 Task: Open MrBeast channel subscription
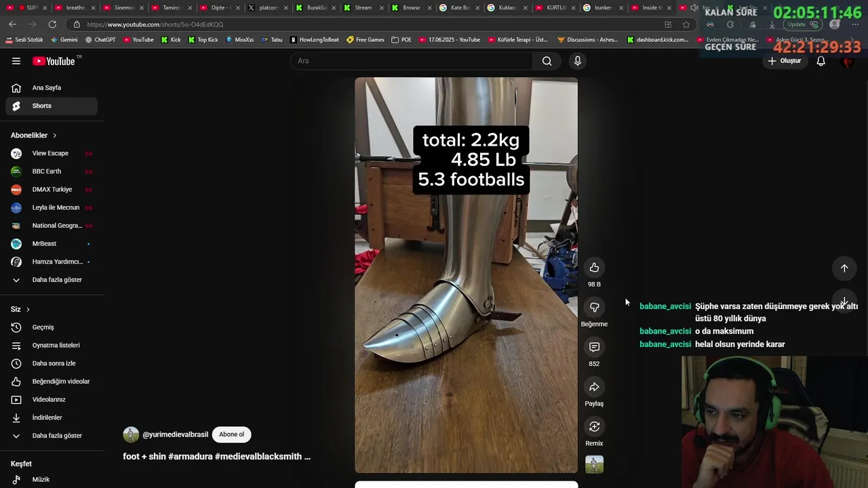click(x=52, y=243)
